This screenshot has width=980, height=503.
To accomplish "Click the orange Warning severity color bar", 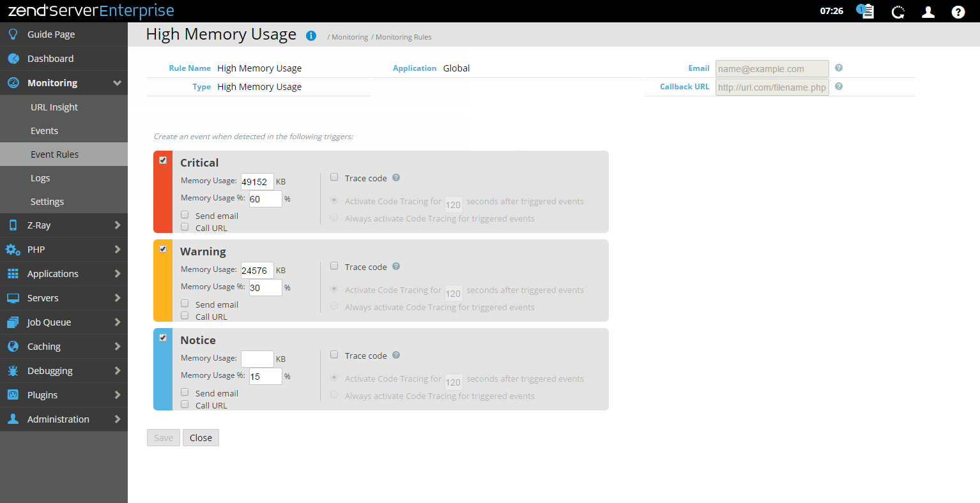I will pyautogui.click(x=163, y=287).
